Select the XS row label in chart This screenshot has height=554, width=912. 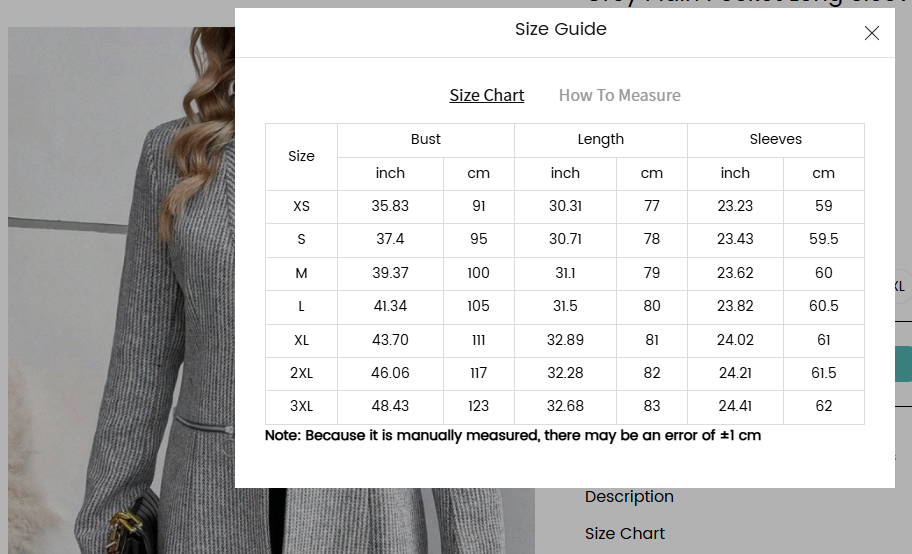[x=301, y=207]
